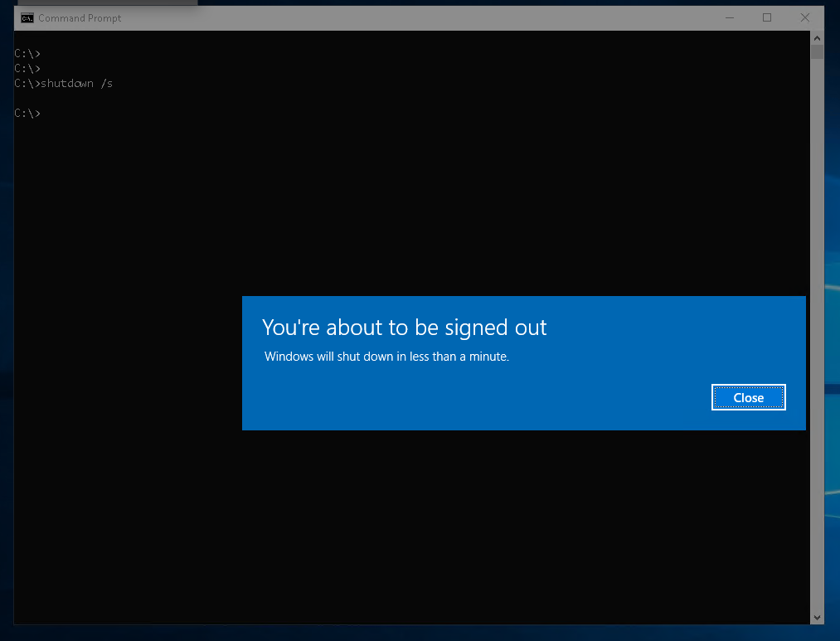Click the 'shutdown /s' command line

pyautogui.click(x=64, y=84)
